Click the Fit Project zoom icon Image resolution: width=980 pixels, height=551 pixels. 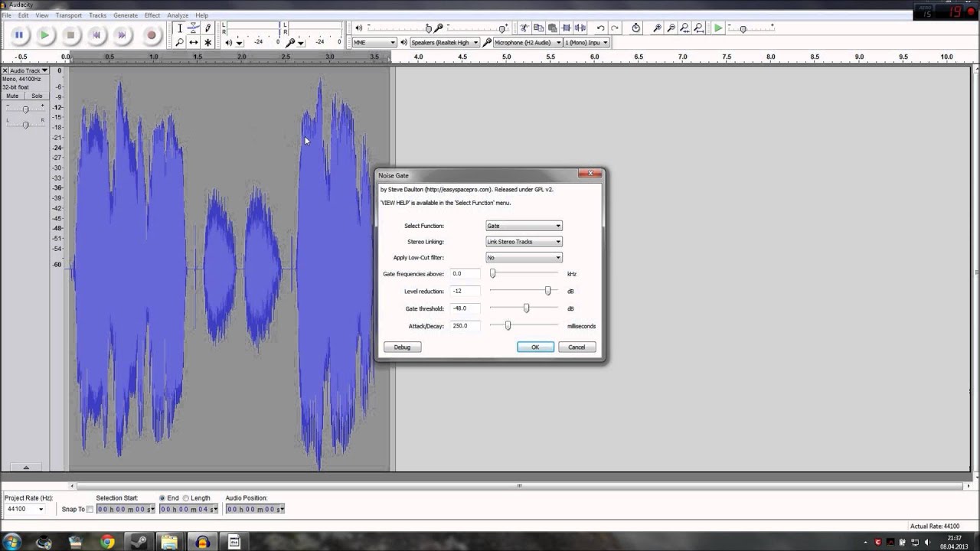tap(699, 28)
